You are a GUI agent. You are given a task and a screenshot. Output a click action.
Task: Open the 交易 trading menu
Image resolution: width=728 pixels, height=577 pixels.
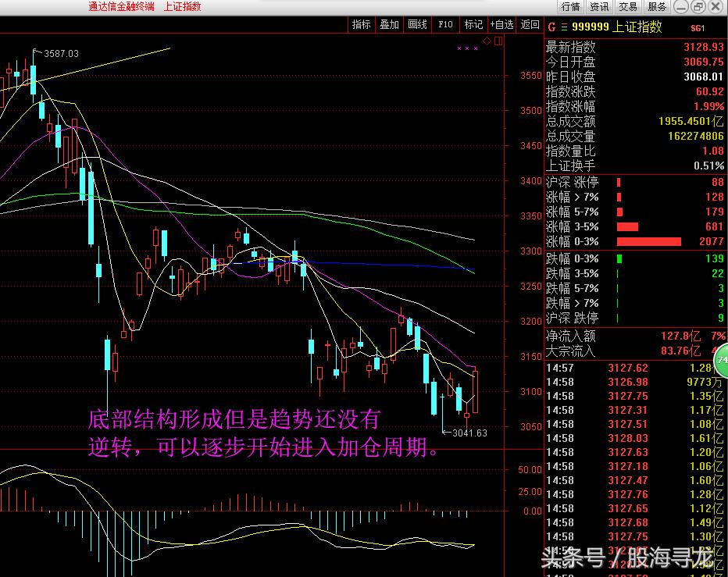click(627, 6)
